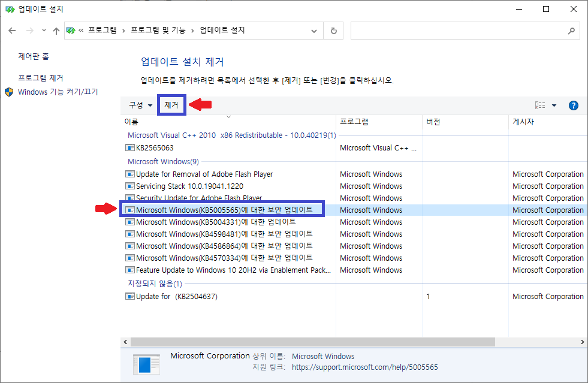The image size is (588, 383).
Task: Click icon beside KB4570334 entry
Action: point(129,258)
